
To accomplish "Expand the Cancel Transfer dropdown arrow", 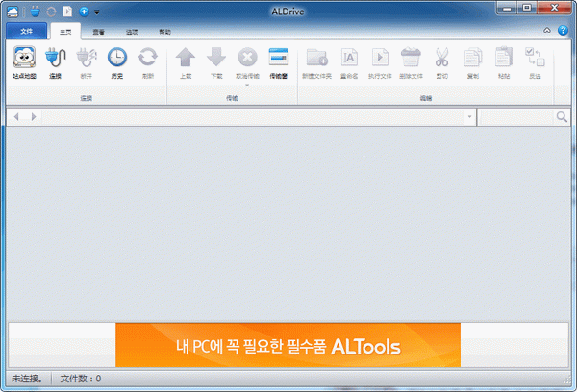I will click(x=247, y=85).
